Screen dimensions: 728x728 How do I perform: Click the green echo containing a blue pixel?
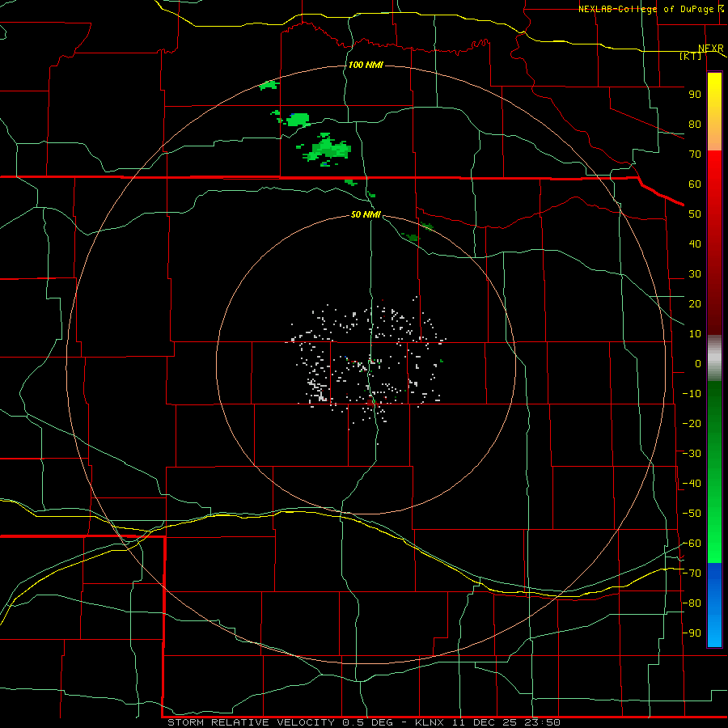pos(297,120)
